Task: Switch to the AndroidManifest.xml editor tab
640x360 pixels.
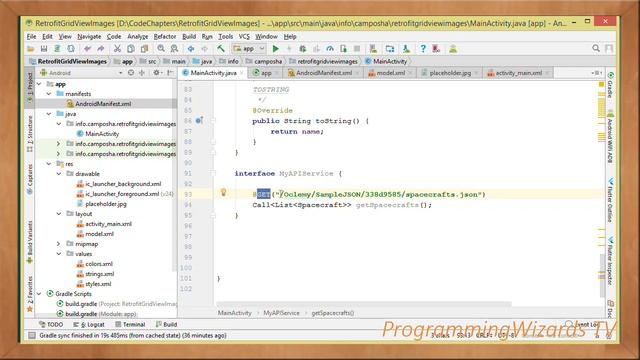Action: [324, 73]
